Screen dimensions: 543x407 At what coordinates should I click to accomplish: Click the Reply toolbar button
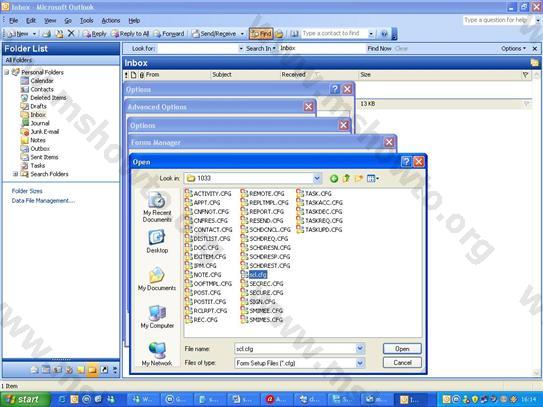[95, 34]
